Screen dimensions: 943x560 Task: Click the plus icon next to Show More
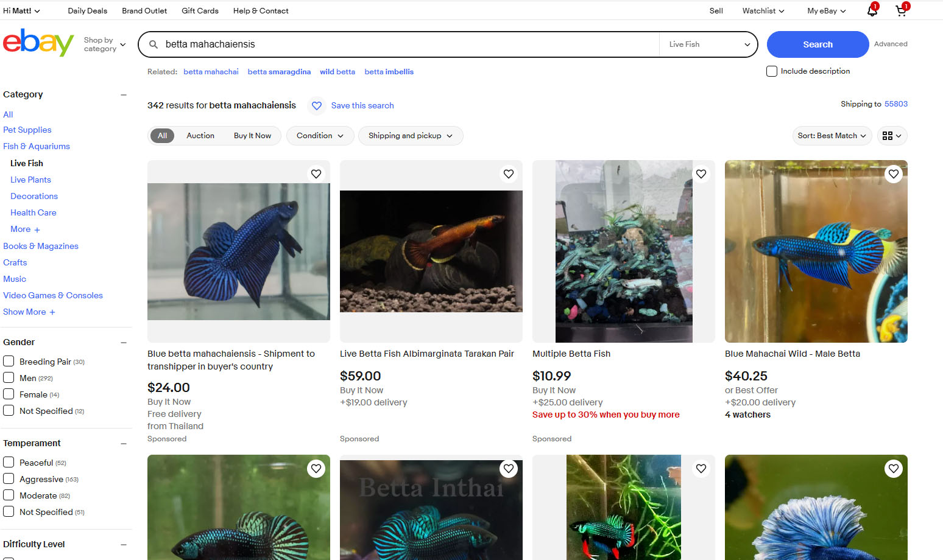click(x=52, y=312)
